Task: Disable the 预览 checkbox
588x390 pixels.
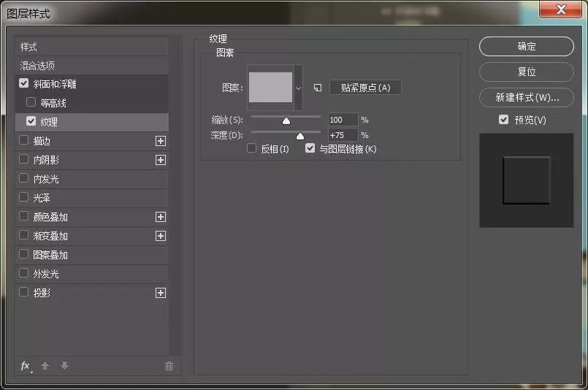Action: [x=503, y=120]
